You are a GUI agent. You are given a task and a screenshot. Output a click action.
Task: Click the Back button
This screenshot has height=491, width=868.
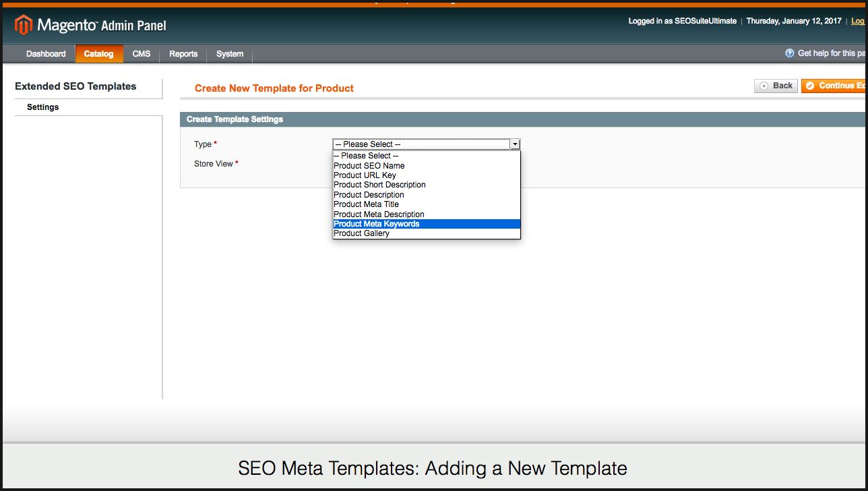(x=776, y=86)
